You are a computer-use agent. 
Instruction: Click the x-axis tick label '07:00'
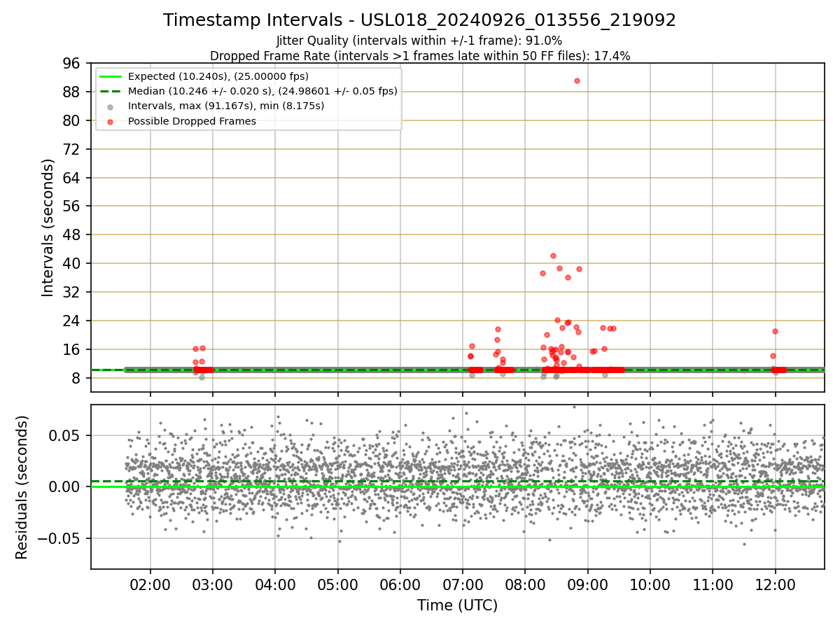point(463,584)
